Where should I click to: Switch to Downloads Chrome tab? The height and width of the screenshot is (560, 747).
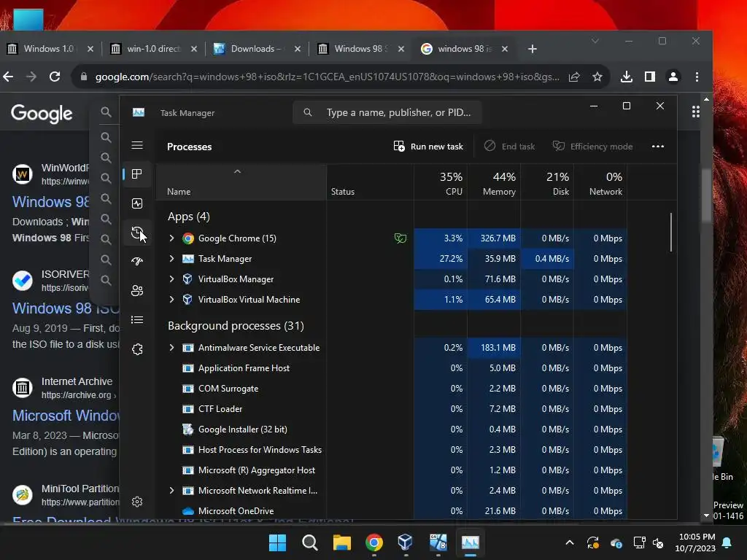coord(258,49)
